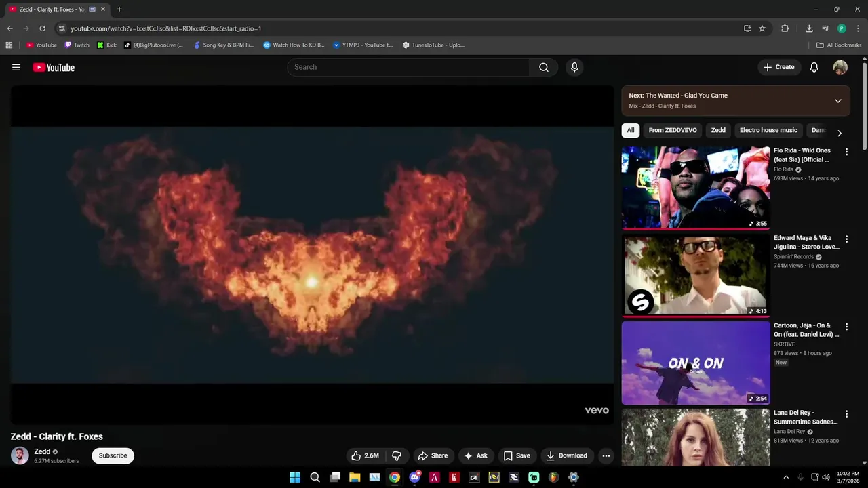Click the Share button
Screen dimensions: 868x488
[433, 455]
